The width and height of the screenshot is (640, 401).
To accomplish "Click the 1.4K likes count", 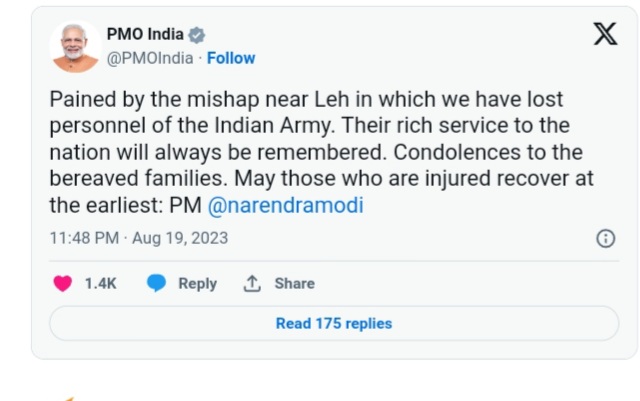I will coord(100,283).
